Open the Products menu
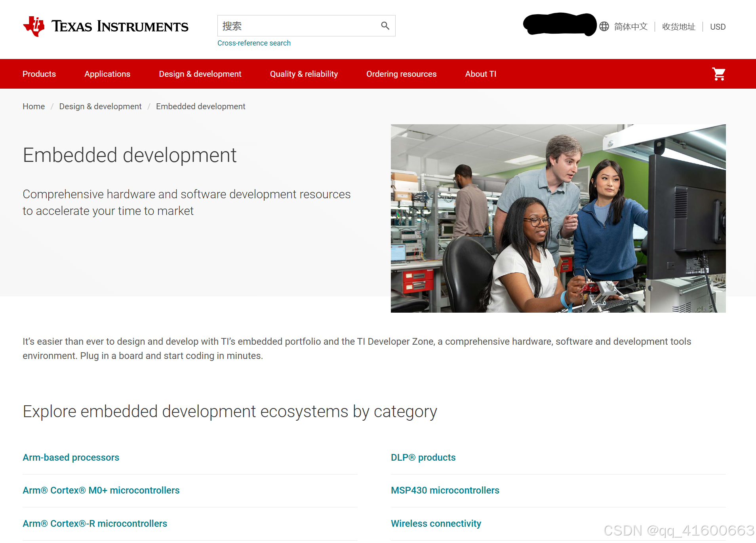The image size is (756, 543). click(x=39, y=74)
